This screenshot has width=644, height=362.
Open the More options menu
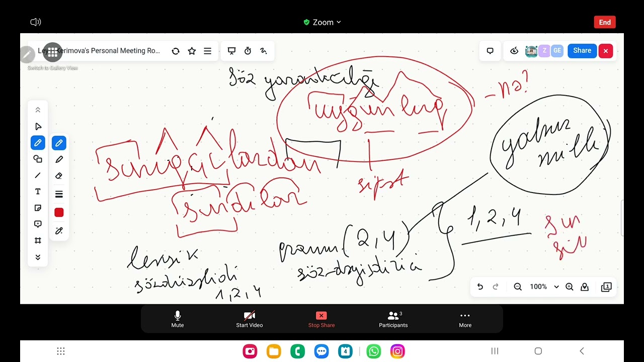(465, 319)
